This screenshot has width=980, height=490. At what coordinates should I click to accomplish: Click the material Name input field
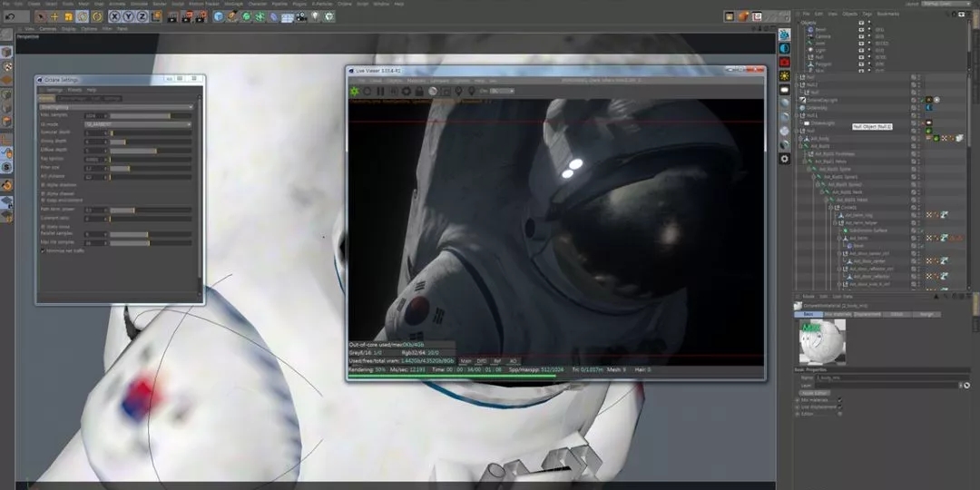pos(893,378)
